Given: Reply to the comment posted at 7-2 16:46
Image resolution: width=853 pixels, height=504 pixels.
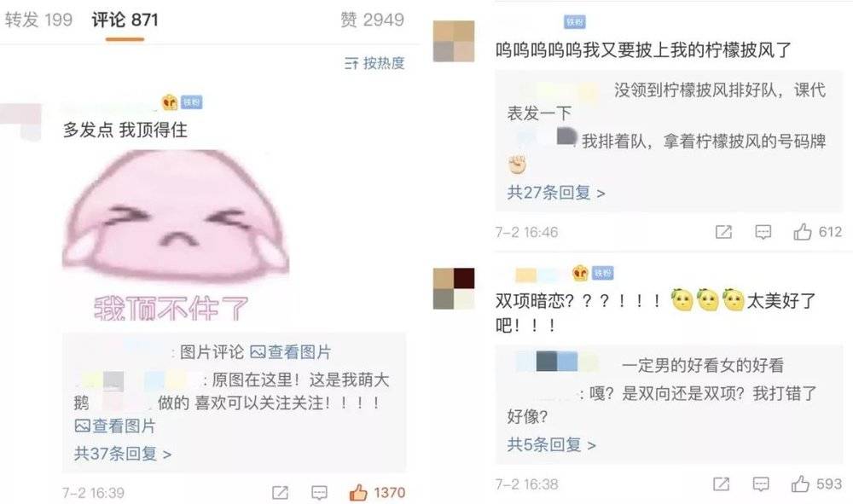Looking at the screenshot, I should click(763, 232).
